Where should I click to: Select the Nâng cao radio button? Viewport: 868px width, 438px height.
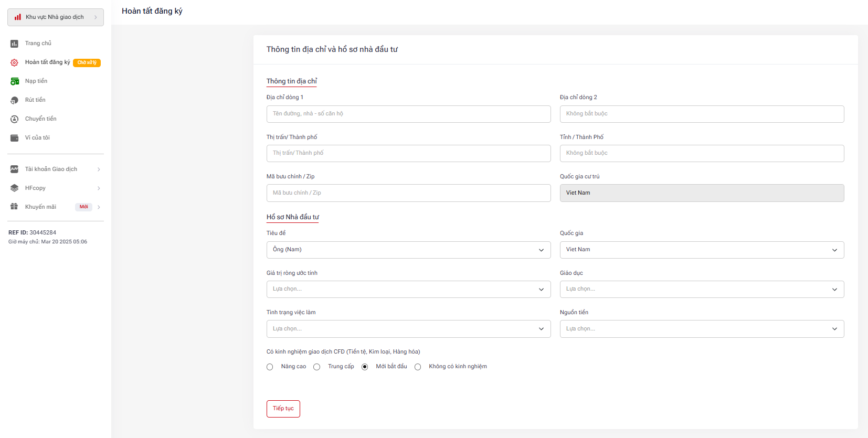point(270,367)
